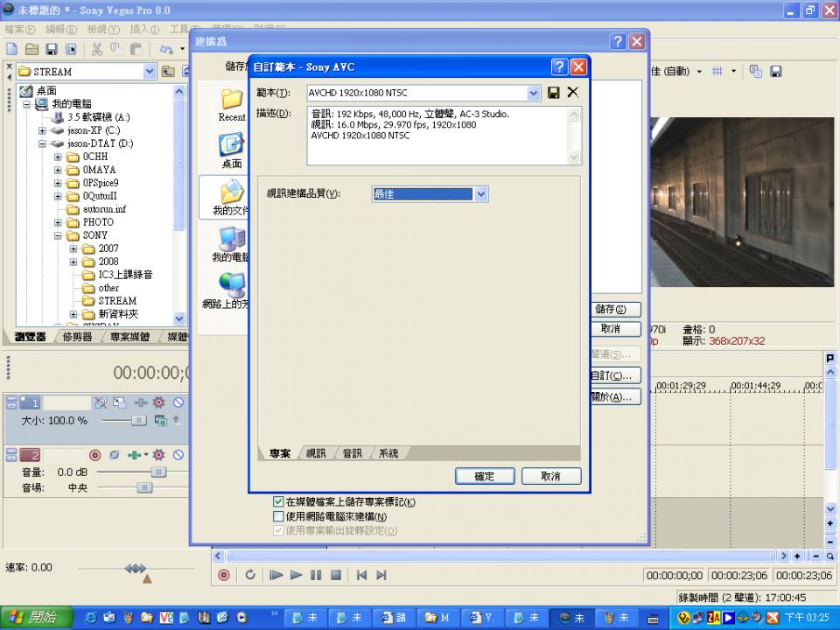The height and width of the screenshot is (630, 840).
Task: Switch to the 視訊 tab in Sony AVC dialog
Action: tap(316, 453)
